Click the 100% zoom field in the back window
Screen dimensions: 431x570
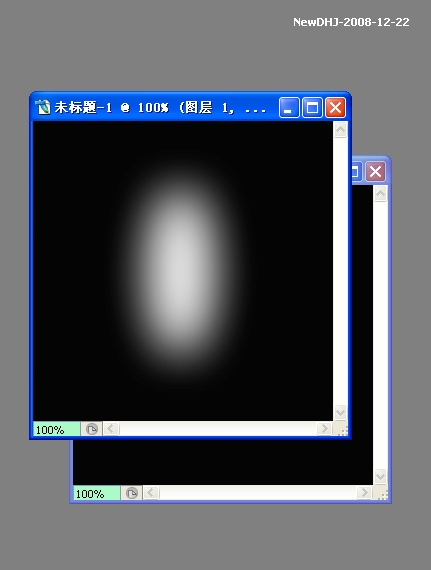(x=97, y=493)
